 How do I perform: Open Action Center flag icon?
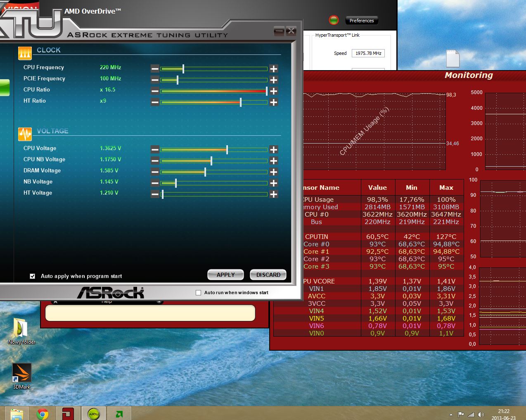point(461,415)
